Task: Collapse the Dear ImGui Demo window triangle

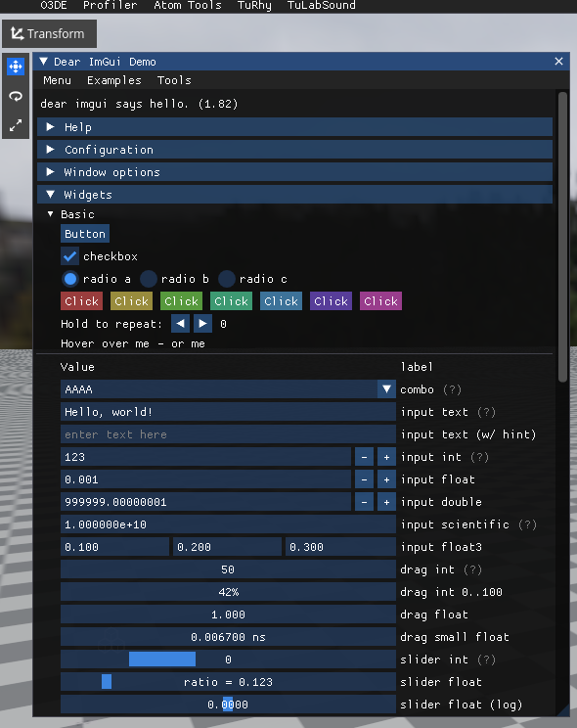Action: (x=44, y=62)
